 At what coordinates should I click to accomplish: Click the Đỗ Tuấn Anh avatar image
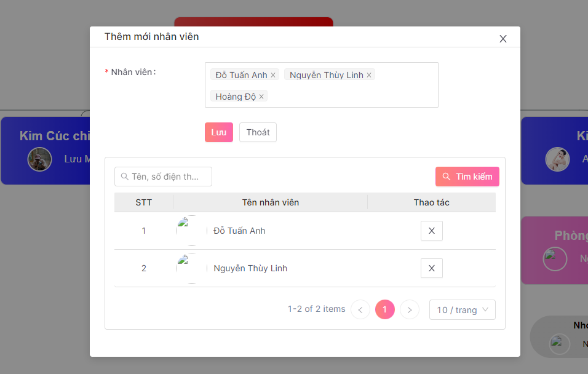[x=191, y=231]
